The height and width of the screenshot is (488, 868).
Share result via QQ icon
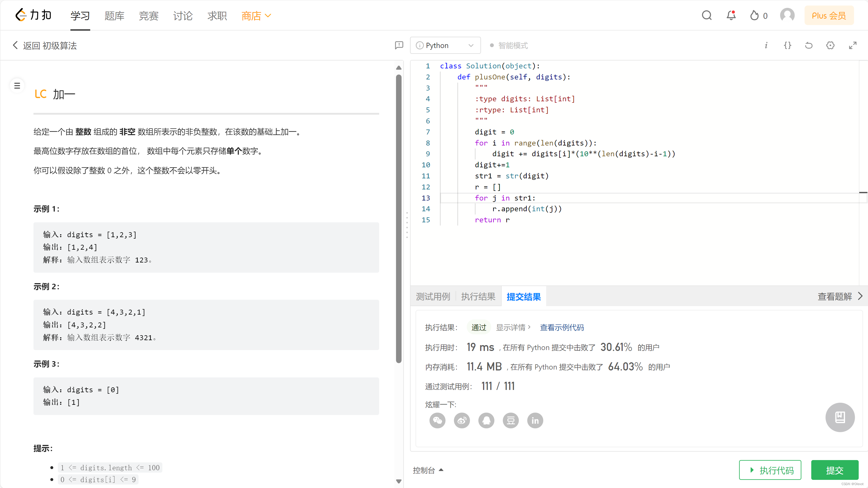486,420
